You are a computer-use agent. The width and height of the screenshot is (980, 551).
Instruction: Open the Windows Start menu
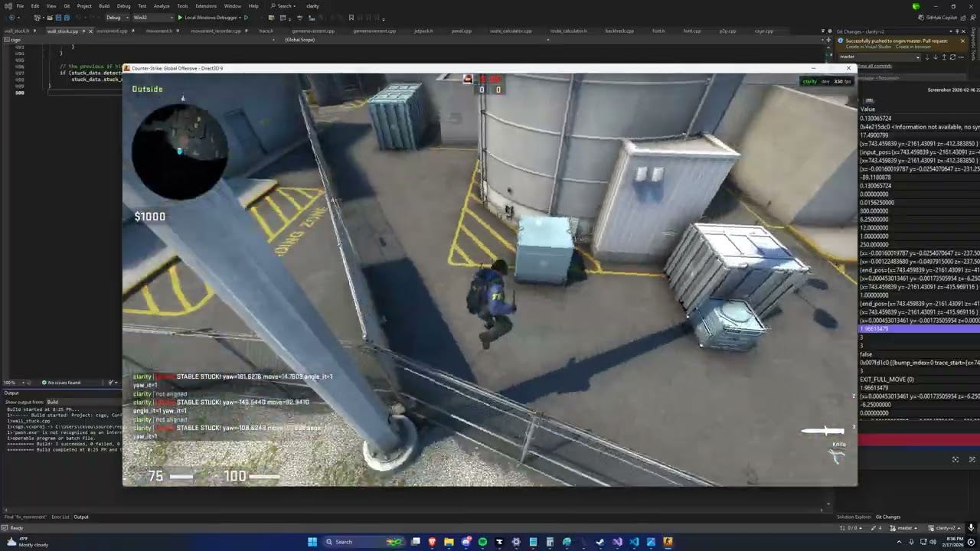[x=312, y=542]
